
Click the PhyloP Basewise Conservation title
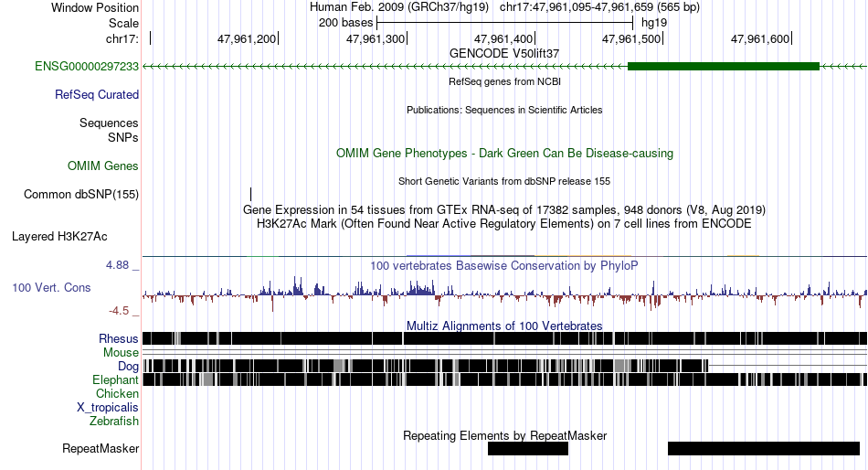504,266
